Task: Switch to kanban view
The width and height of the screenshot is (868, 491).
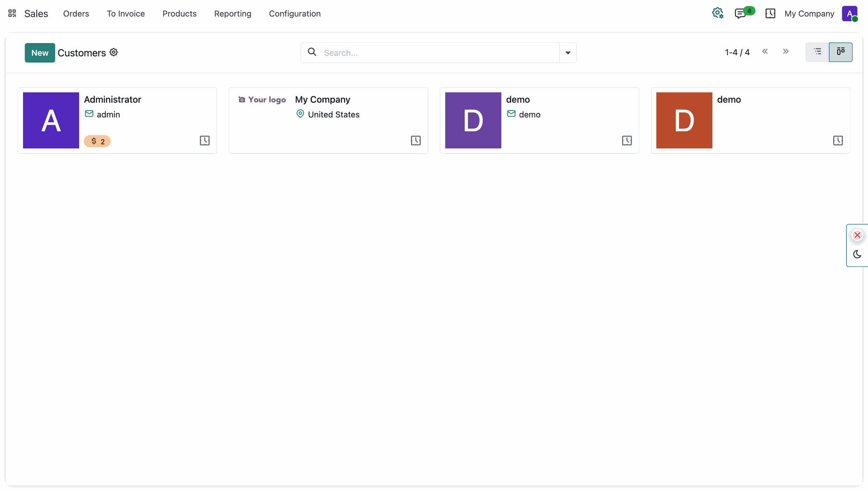Action: click(x=841, y=52)
